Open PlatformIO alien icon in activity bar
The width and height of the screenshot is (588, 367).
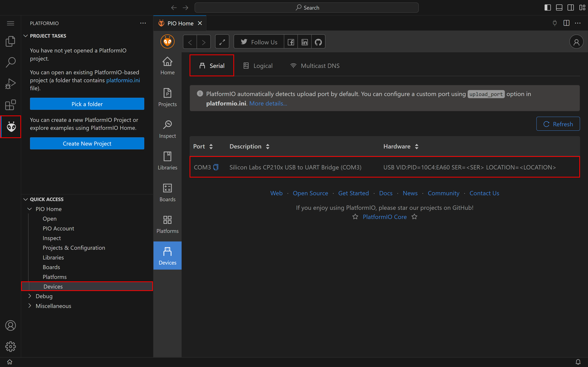[x=11, y=127]
